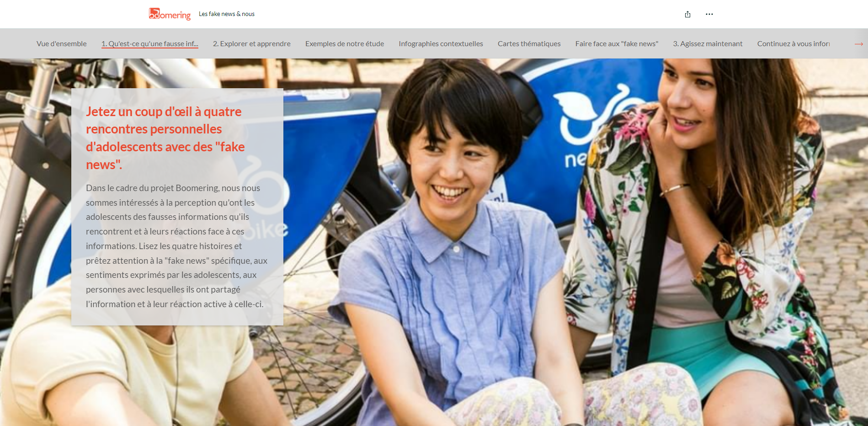Click the Boomering logo

coord(170,14)
